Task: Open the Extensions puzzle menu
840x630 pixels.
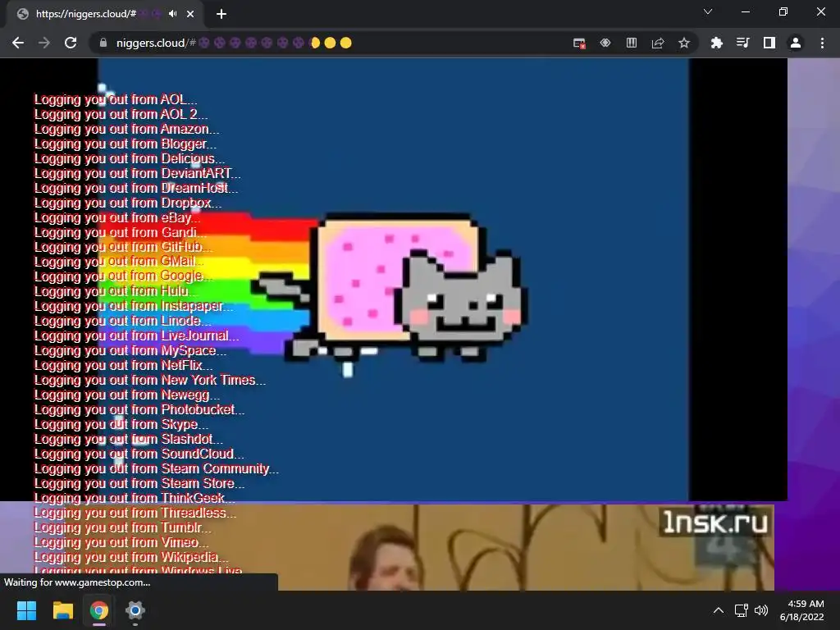Action: [x=717, y=43]
